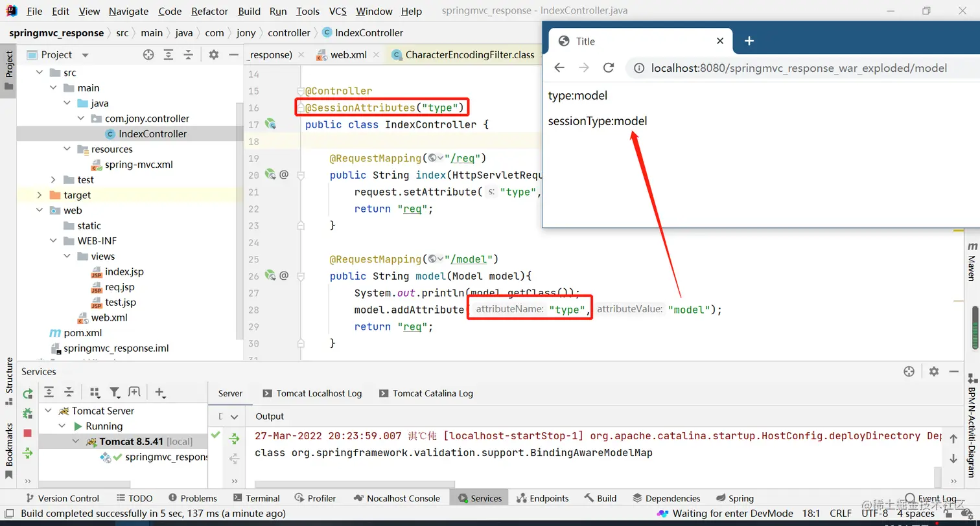
Task: Open the Services filter options
Action: pyautogui.click(x=115, y=392)
